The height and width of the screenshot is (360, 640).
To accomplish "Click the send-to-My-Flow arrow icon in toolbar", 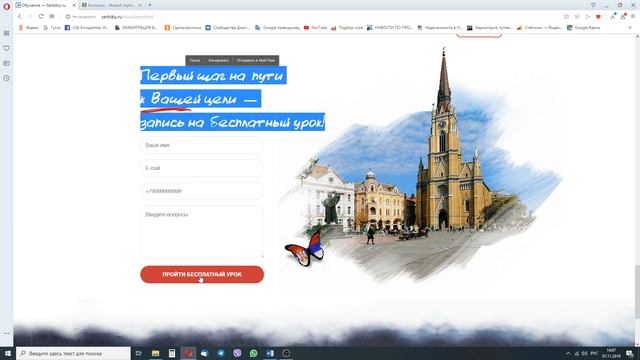I will 587,17.
